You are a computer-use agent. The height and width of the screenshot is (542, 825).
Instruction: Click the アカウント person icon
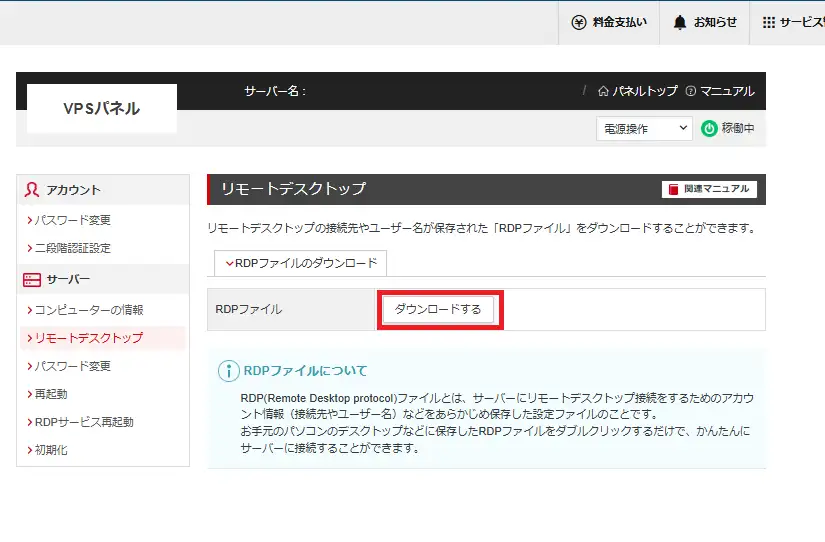click(32, 190)
